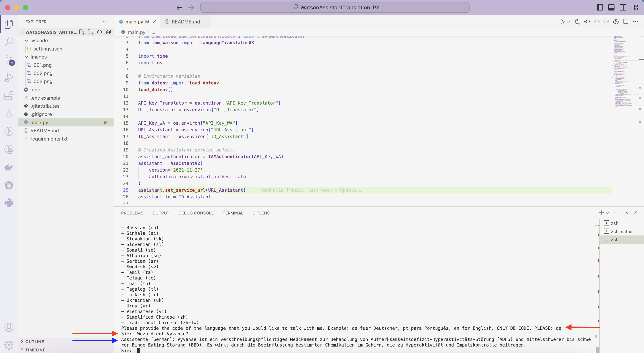644x353 pixels.
Task: Click the WatsonAssistantTranslation-PY search box
Action: [x=335, y=8]
